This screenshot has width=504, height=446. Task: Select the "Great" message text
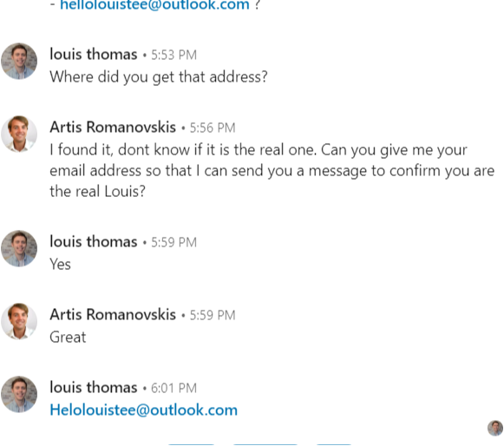(x=68, y=338)
